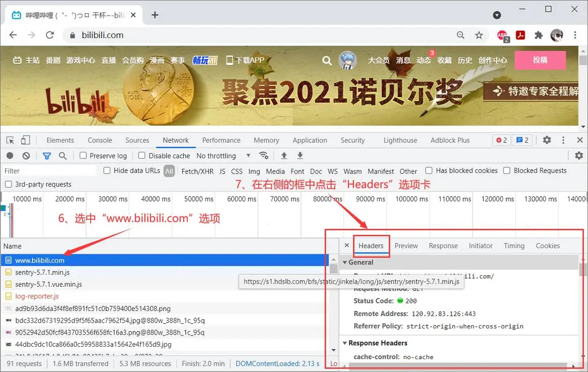Image resolution: width=588 pixels, height=372 pixels.
Task: Filter requests by JS
Action: click(x=222, y=171)
